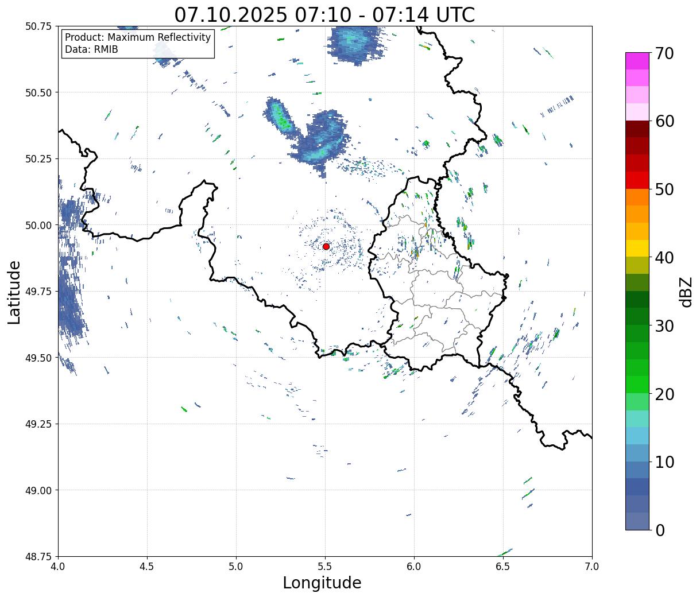Click the colorbar tick label '70'
The width and height of the screenshot is (700, 597).
664,53
